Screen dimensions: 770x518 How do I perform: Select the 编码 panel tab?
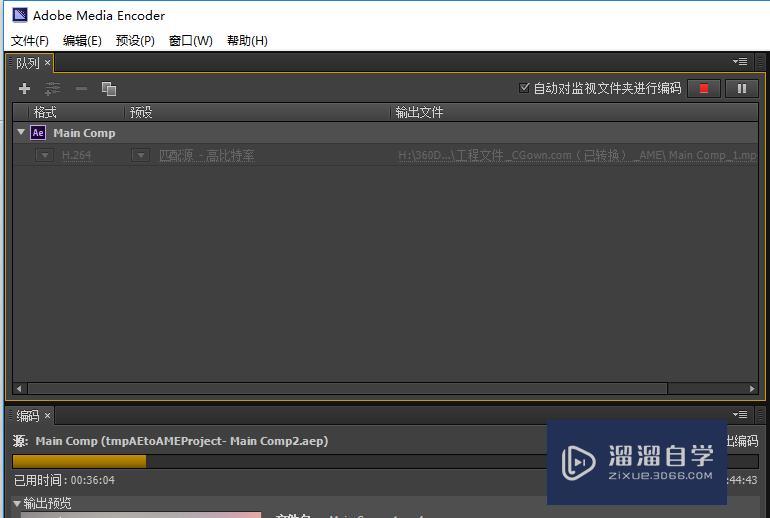click(x=27, y=416)
